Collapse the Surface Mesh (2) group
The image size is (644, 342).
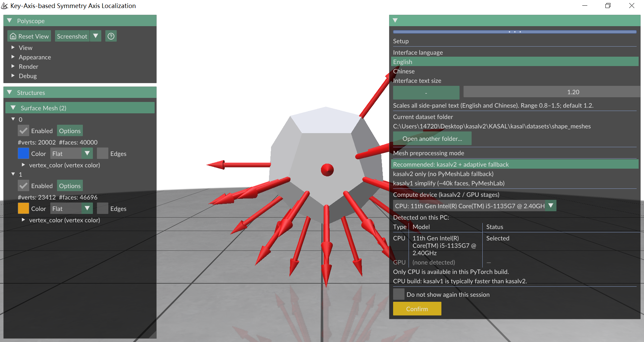[x=13, y=108]
